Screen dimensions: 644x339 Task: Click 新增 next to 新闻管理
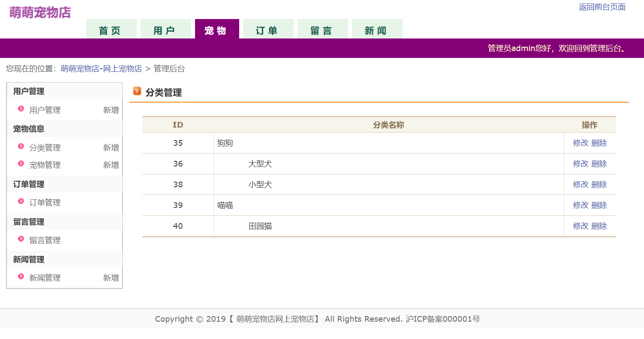(x=111, y=277)
